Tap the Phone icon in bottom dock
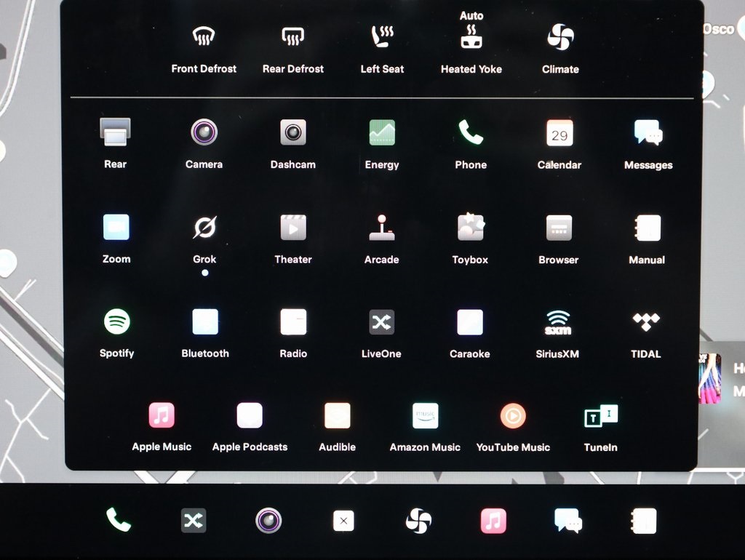The height and width of the screenshot is (560, 745). coord(119,519)
